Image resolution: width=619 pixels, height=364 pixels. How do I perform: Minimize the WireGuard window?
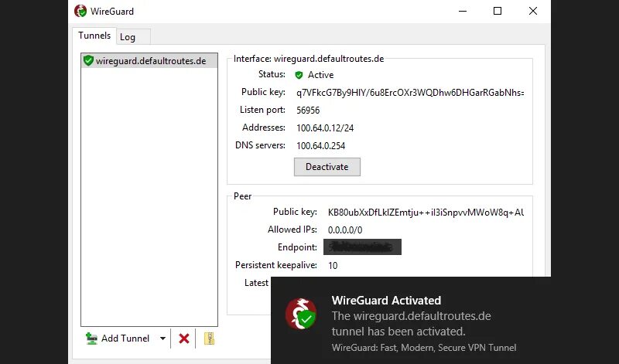click(x=463, y=11)
